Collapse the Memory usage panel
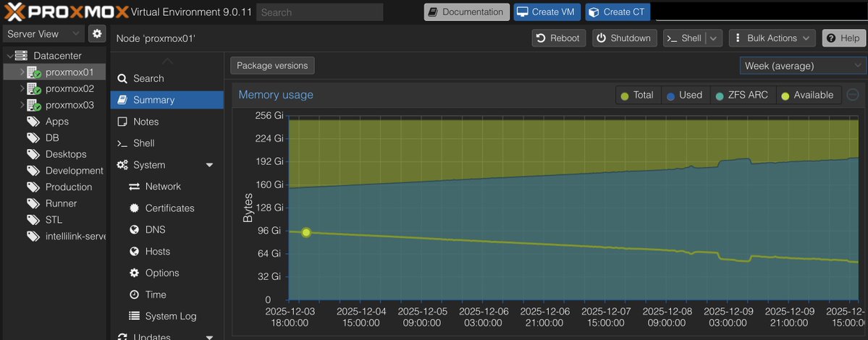The height and width of the screenshot is (340, 868). pyautogui.click(x=853, y=95)
